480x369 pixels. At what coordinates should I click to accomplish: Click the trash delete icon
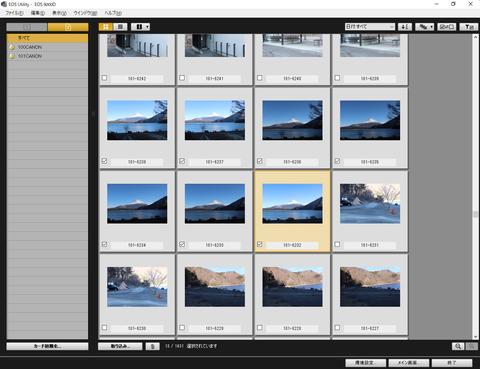click(153, 346)
